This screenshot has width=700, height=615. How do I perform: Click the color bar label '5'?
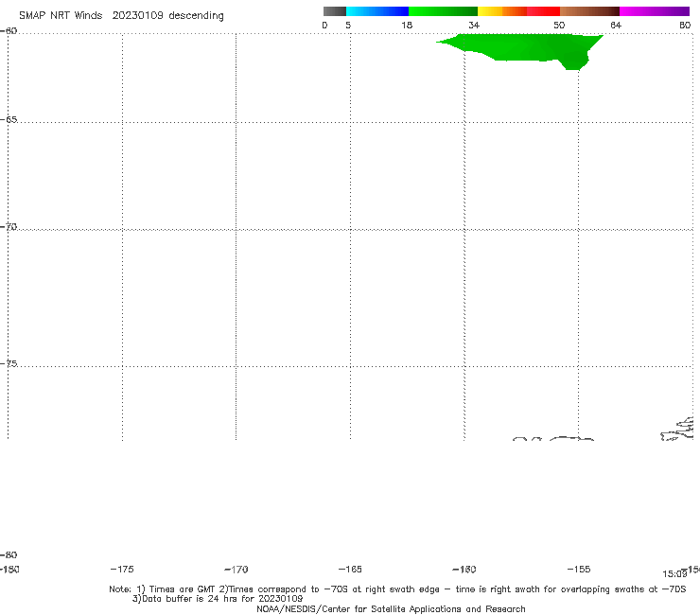point(348,26)
